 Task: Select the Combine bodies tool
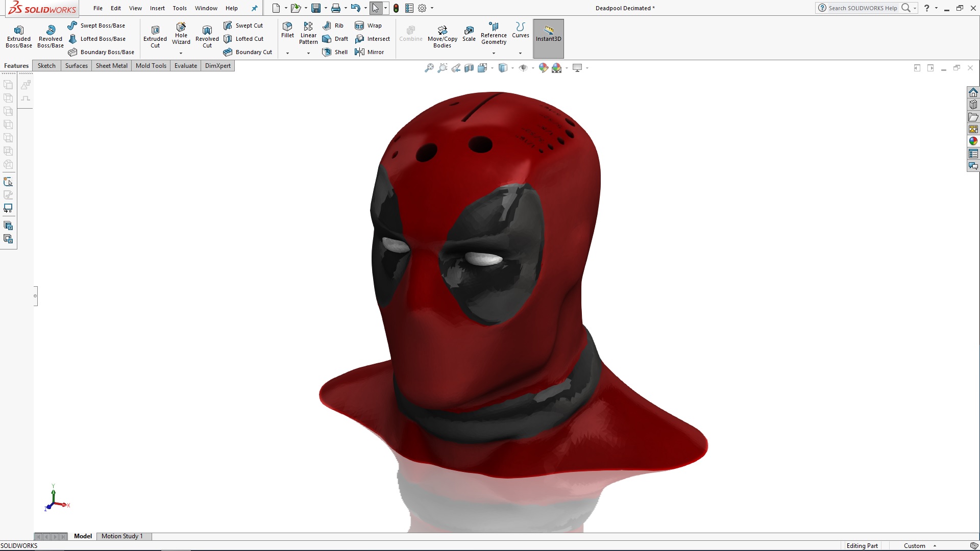pyautogui.click(x=410, y=34)
